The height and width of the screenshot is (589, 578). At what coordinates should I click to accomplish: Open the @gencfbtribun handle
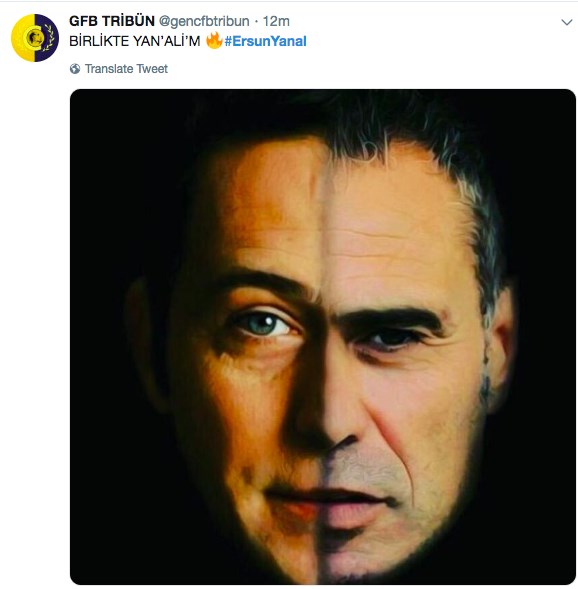[x=204, y=21]
